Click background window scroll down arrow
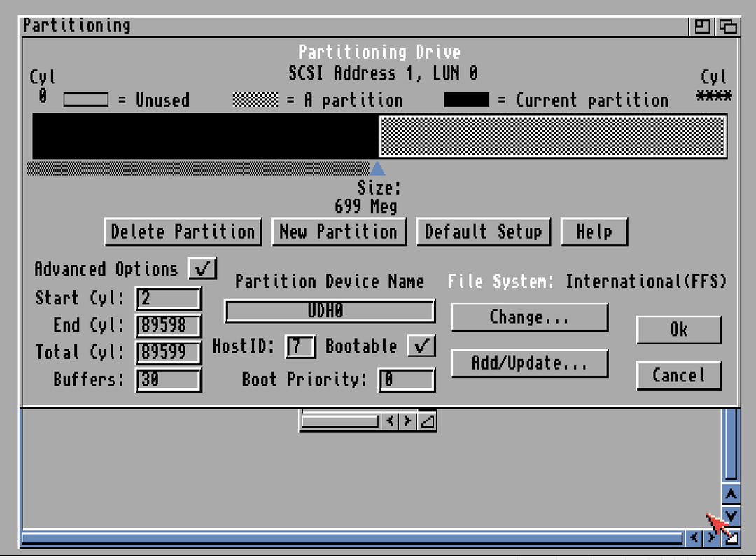Image resolution: width=756 pixels, height=560 pixels. coord(731,516)
